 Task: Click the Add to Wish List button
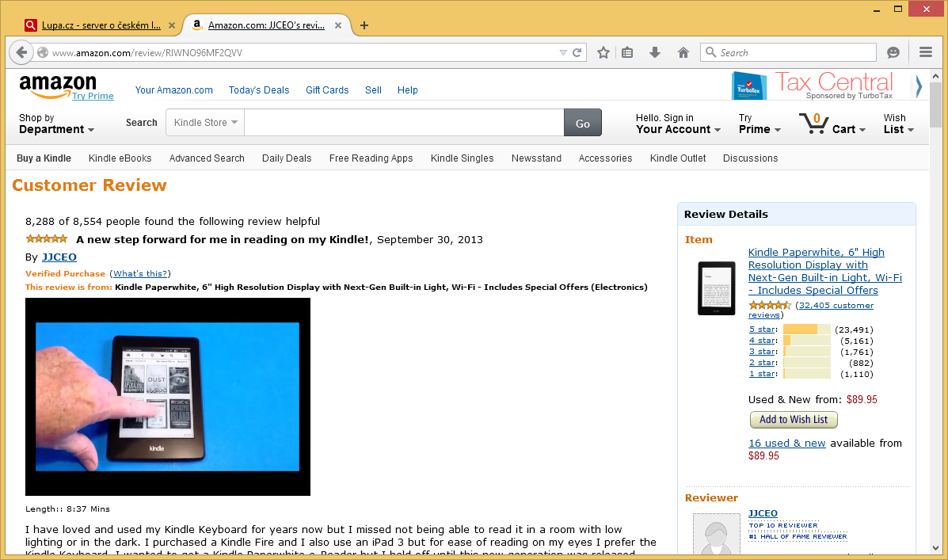coord(794,420)
